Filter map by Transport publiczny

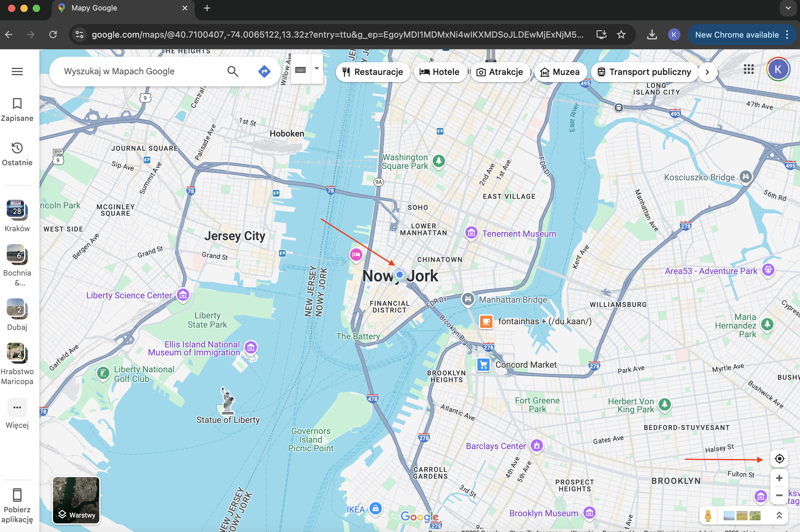click(644, 72)
